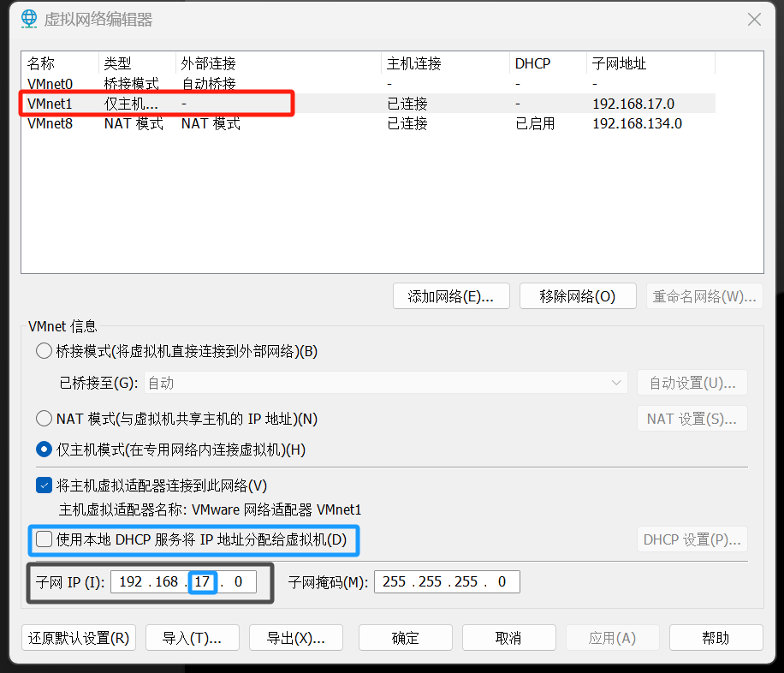784x673 pixels.
Task: Confirm changes with the 确定 button
Action: pyautogui.click(x=405, y=638)
